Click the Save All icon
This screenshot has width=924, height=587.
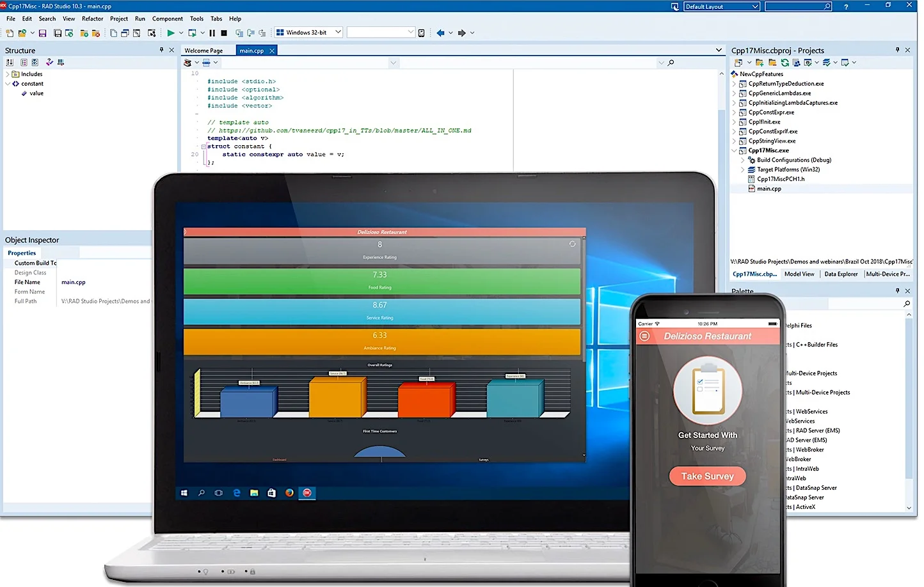pyautogui.click(x=58, y=33)
